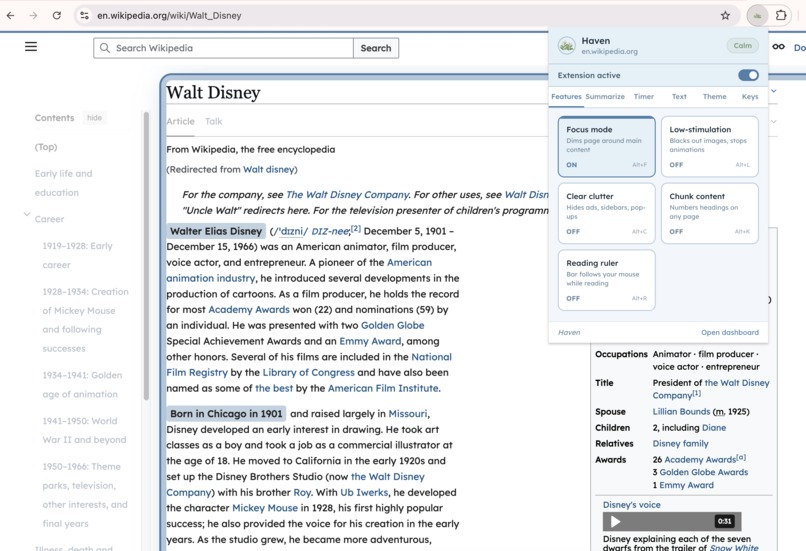The width and height of the screenshot is (806, 551).
Task: Click the glasses appearance icon
Action: pos(778,47)
